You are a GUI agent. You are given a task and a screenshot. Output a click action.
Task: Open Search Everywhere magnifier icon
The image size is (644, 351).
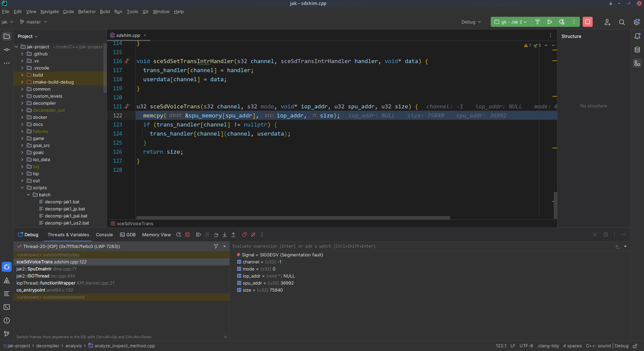click(x=622, y=22)
